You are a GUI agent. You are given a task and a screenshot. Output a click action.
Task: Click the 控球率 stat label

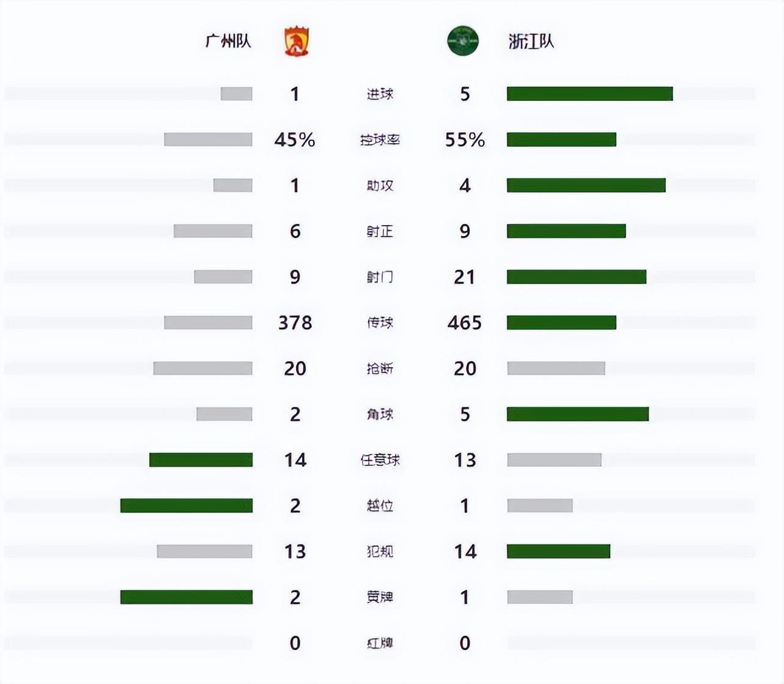(380, 140)
